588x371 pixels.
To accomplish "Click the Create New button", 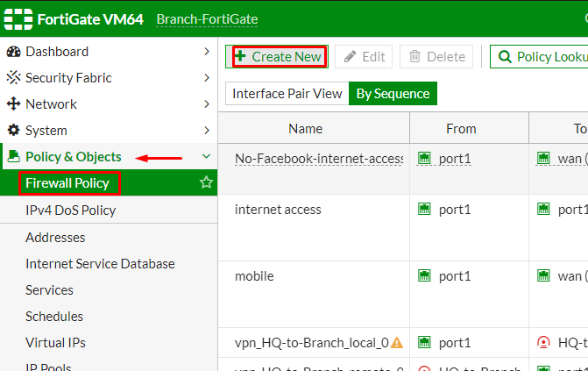I will click(277, 57).
